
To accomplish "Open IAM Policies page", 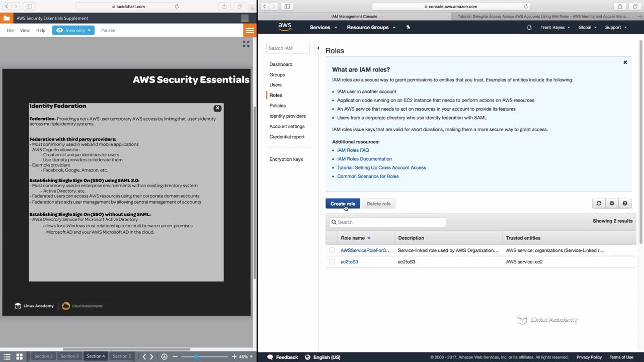I will coord(277,106).
